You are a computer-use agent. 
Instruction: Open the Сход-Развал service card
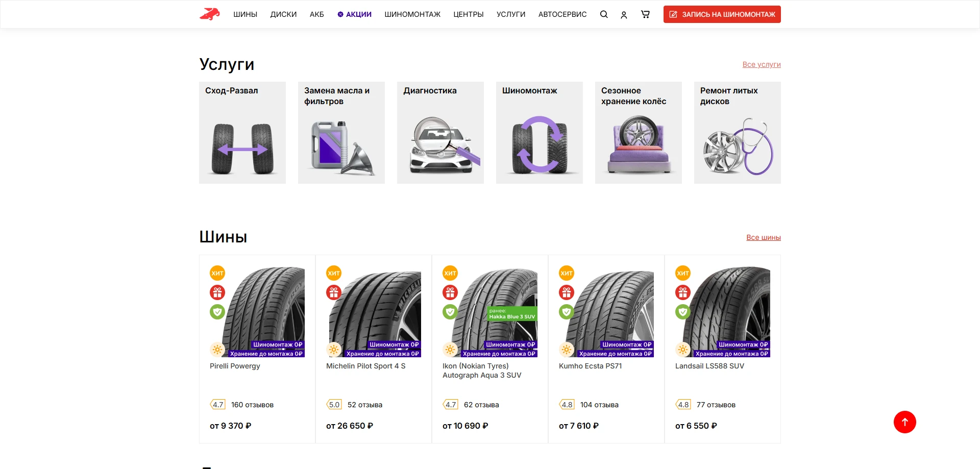(x=242, y=133)
